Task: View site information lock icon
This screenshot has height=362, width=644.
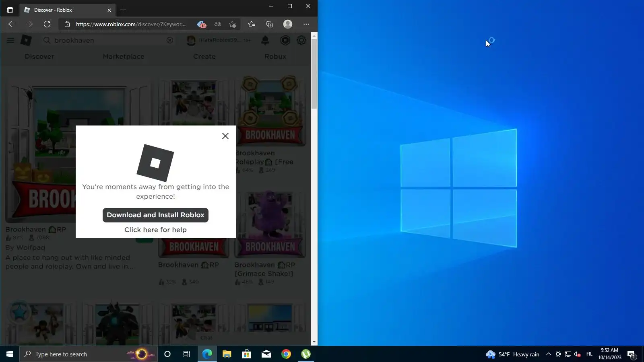Action: pos(67,24)
